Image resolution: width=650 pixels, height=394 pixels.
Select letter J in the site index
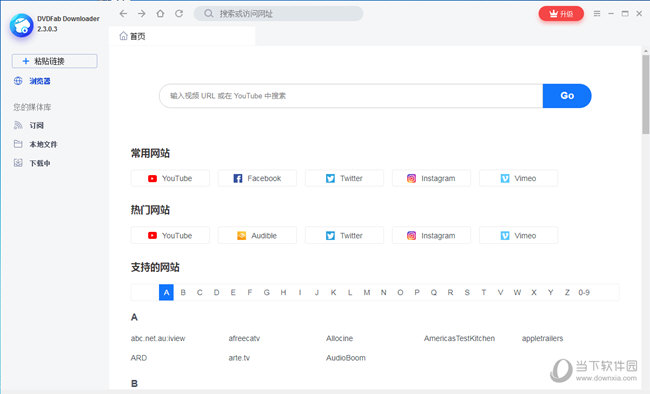317,292
